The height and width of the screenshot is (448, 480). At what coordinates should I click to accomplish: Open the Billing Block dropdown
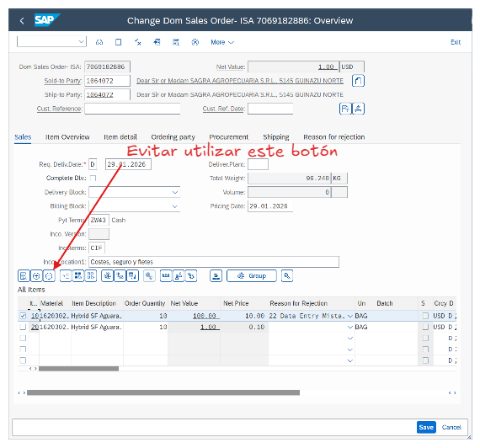pyautogui.click(x=175, y=206)
